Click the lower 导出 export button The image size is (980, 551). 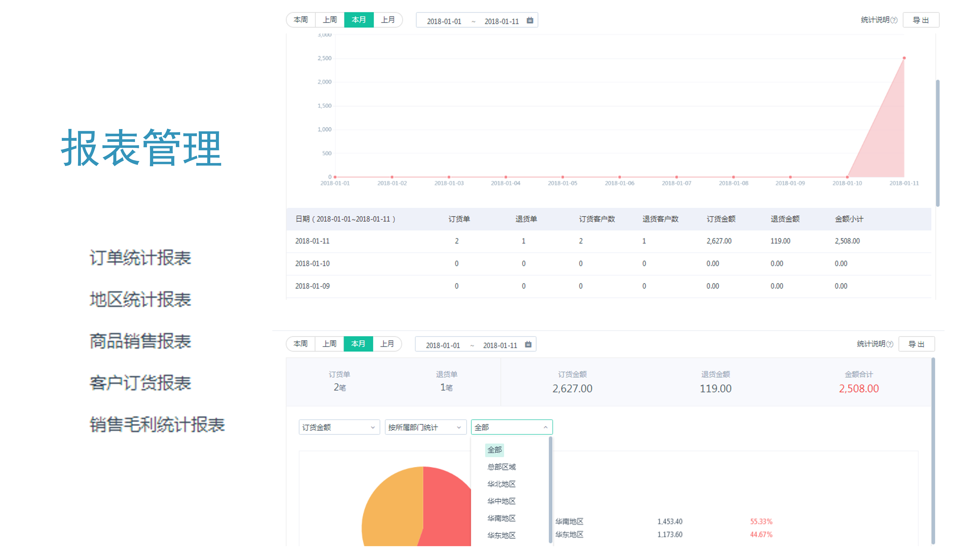pos(916,344)
